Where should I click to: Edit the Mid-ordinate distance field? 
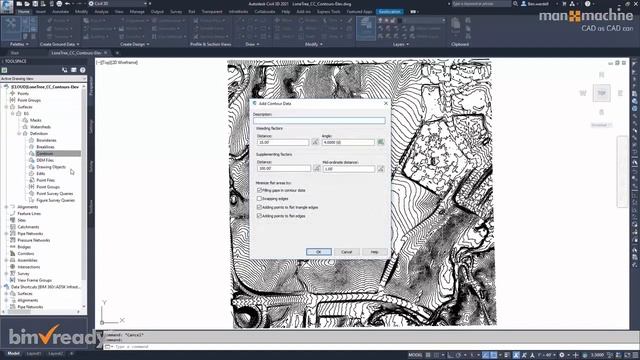click(x=349, y=169)
